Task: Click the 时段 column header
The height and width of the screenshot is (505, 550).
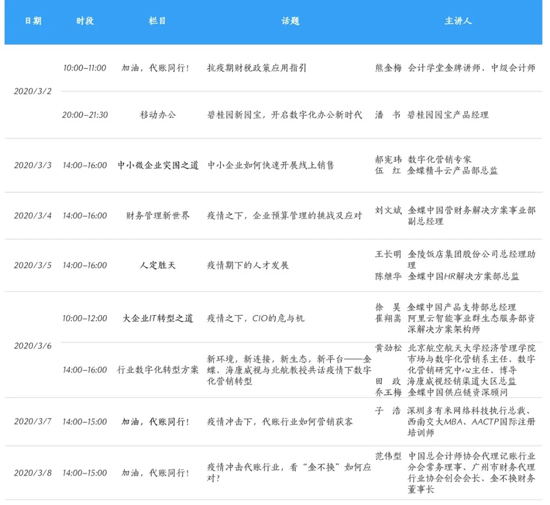Action: (85, 21)
